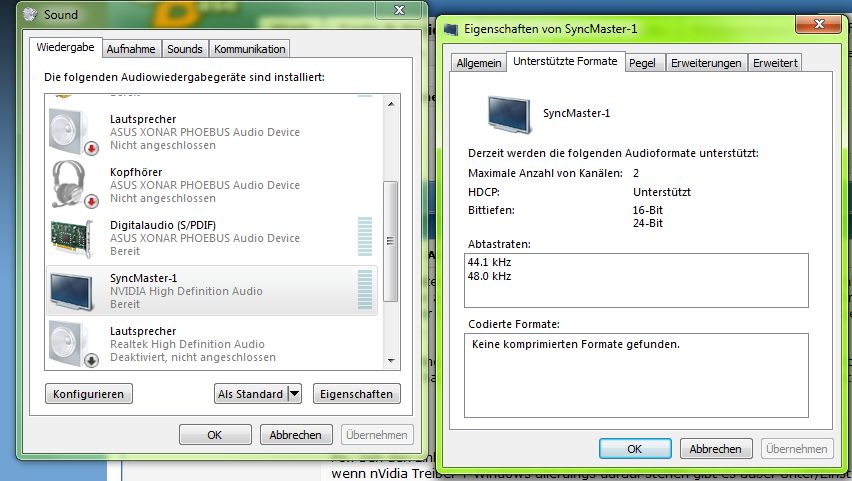
Task: Click the large SyncMaster-1 monitor icon in properties
Action: click(x=509, y=114)
